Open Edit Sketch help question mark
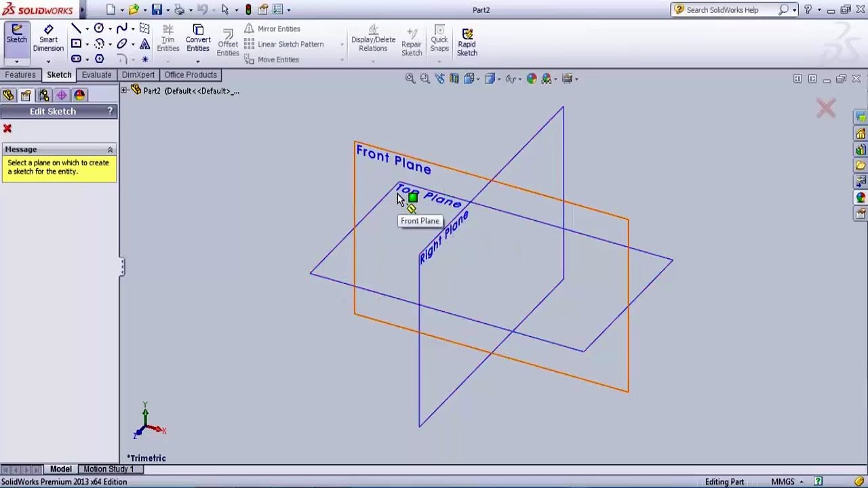 (x=110, y=111)
